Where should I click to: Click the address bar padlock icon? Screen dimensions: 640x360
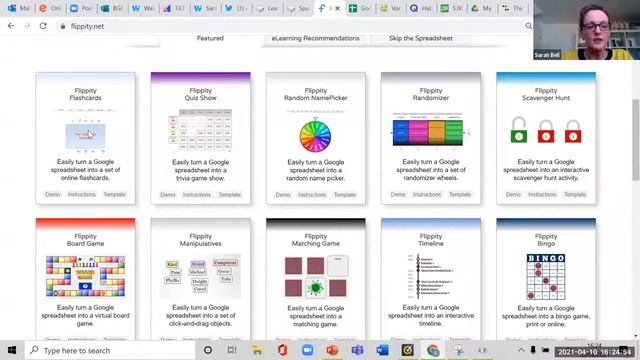pyautogui.click(x=62, y=26)
